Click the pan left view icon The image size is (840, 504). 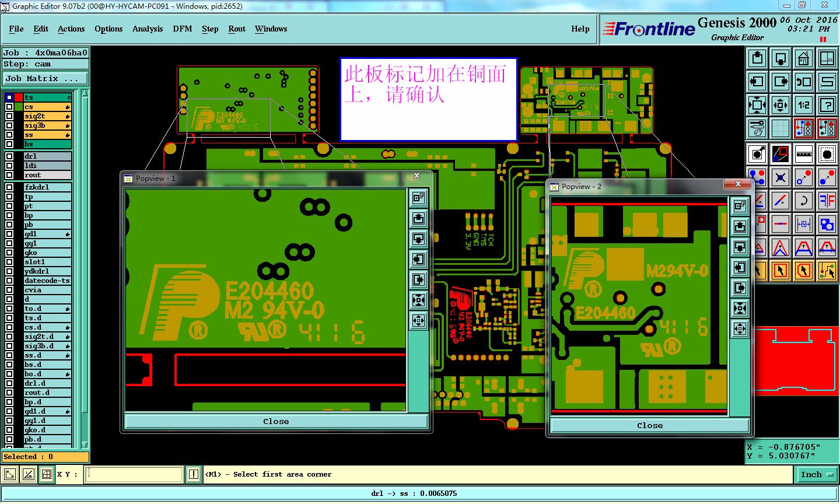[x=757, y=82]
